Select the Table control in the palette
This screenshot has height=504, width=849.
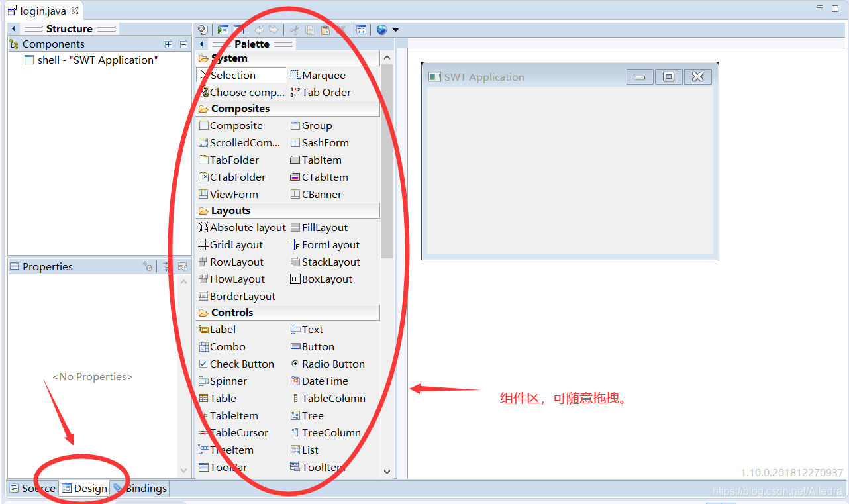[222, 398]
